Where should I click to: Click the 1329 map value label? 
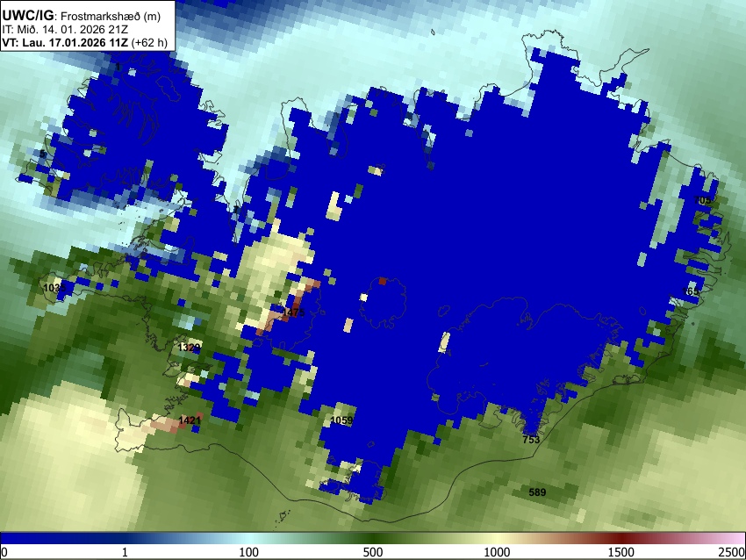pos(189,348)
